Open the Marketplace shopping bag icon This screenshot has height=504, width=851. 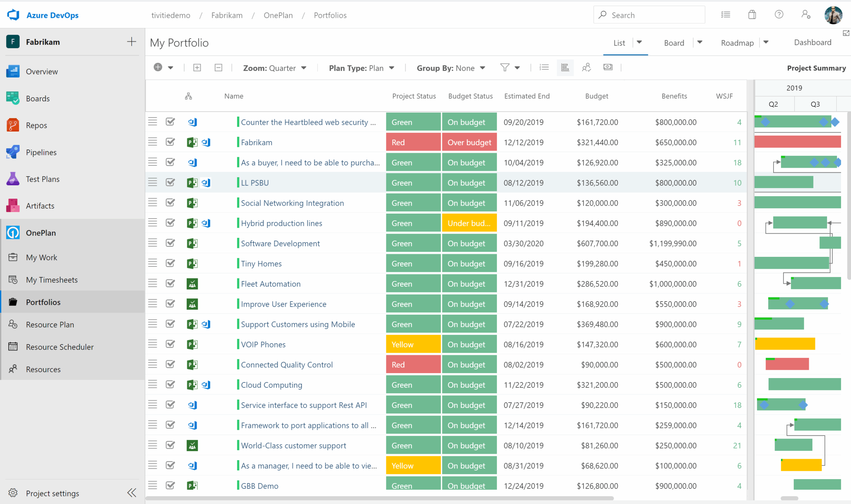tap(752, 15)
